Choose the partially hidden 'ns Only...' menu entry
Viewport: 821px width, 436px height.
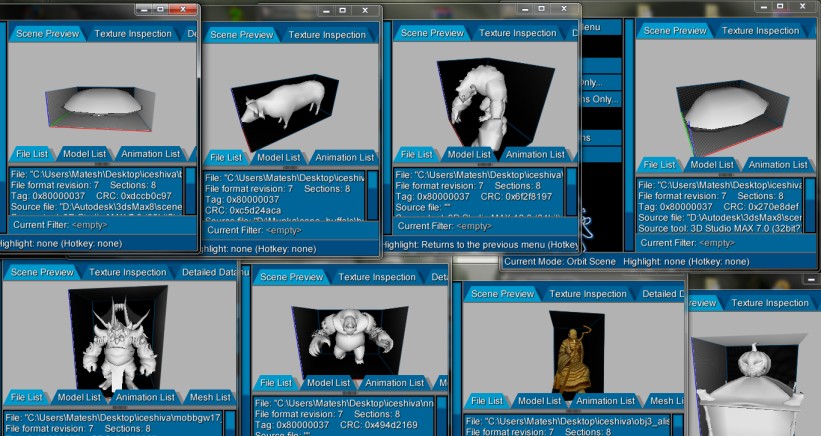pos(601,99)
